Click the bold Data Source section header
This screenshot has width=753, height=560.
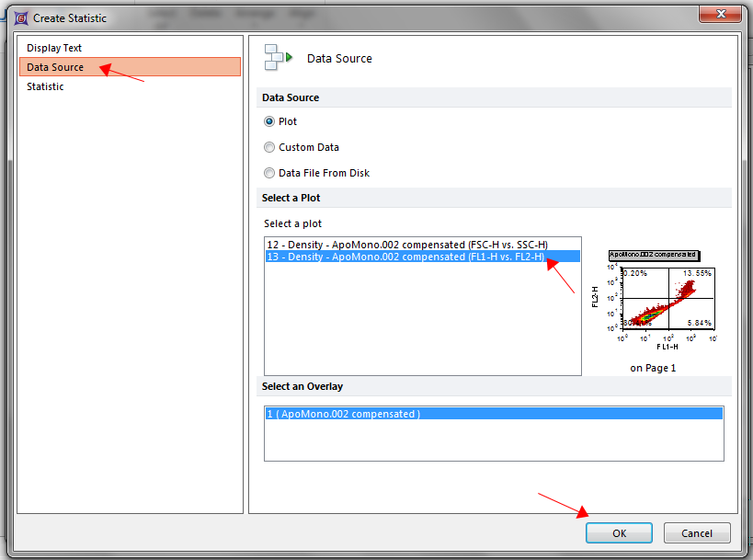[x=494, y=97]
